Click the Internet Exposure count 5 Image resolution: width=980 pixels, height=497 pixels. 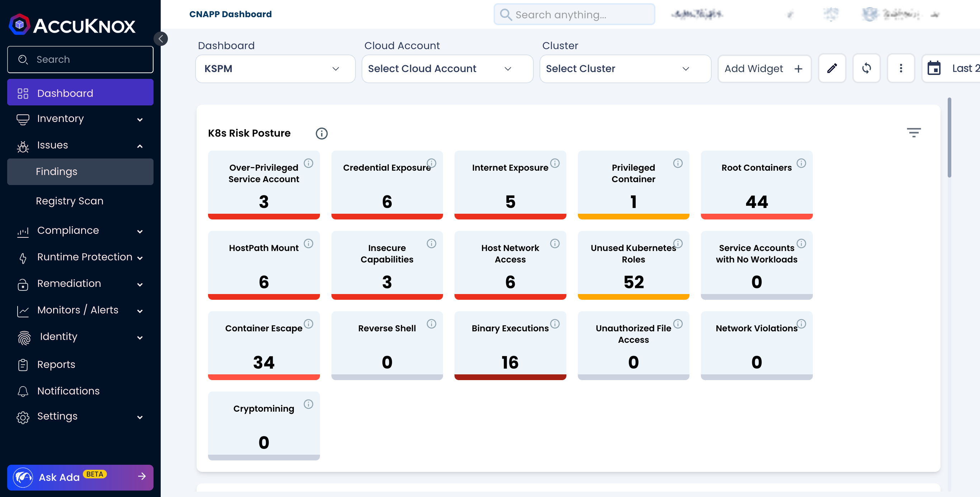pyautogui.click(x=510, y=202)
